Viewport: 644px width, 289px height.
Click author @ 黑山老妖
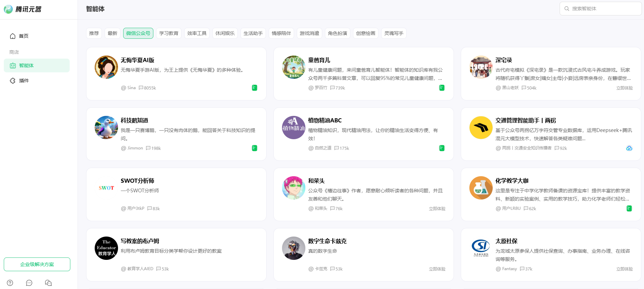pyautogui.click(x=507, y=88)
